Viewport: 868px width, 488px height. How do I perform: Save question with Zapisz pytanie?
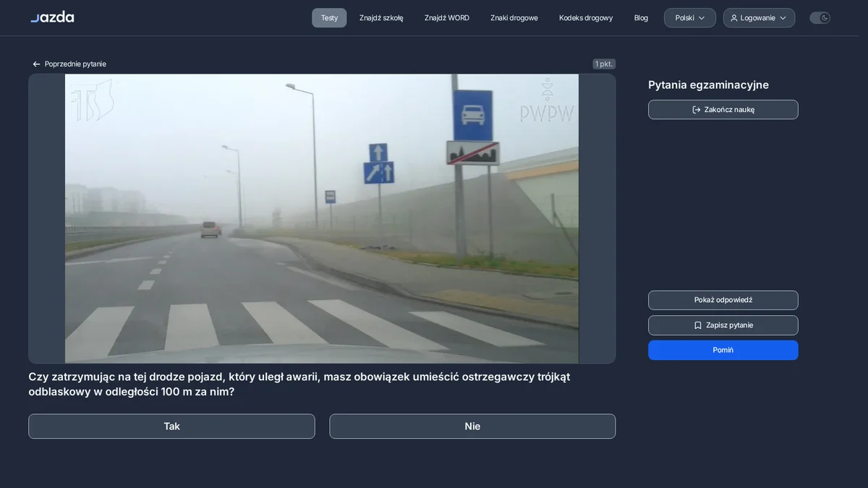click(723, 325)
